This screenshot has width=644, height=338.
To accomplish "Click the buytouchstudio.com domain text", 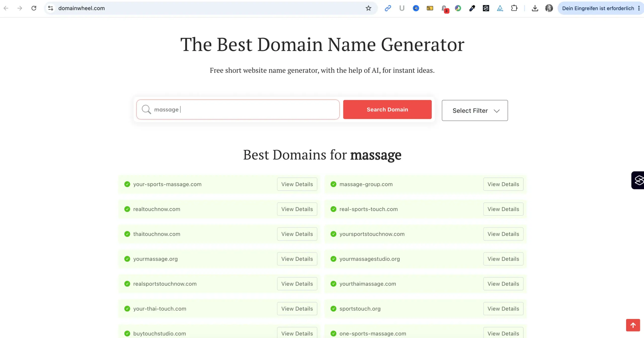I will (x=159, y=333).
